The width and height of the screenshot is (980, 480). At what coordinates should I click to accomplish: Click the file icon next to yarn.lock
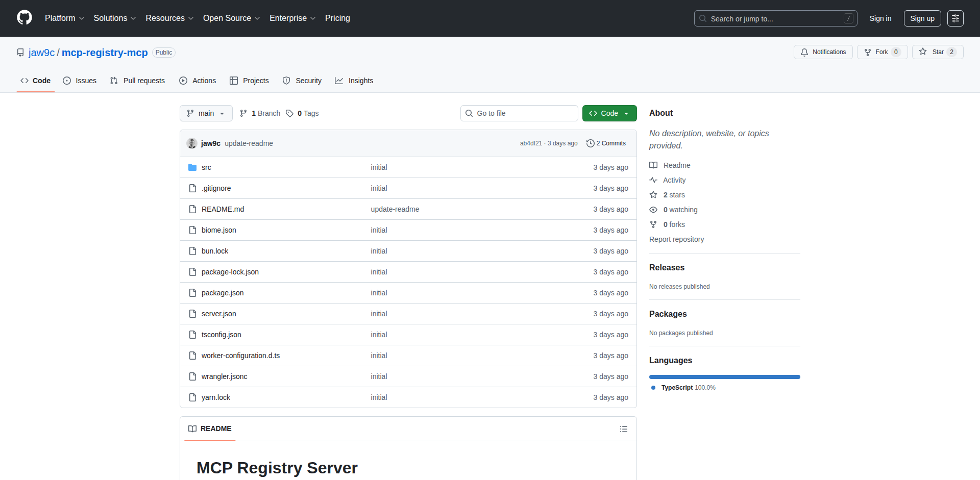click(x=192, y=397)
